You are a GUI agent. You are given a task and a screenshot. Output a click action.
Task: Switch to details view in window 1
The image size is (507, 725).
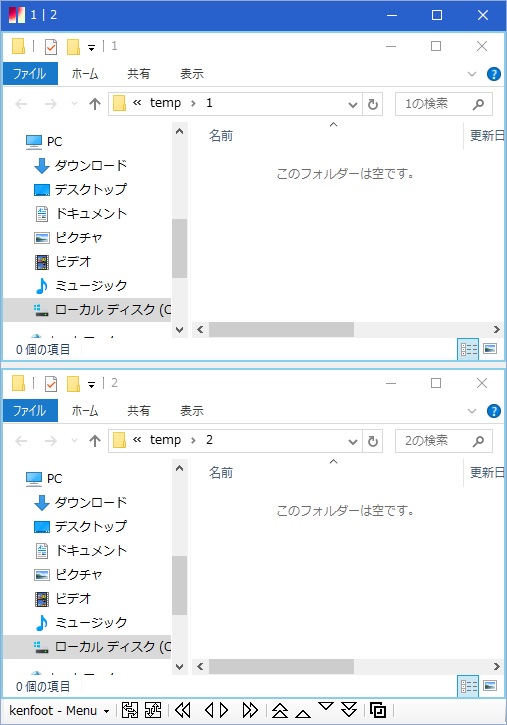[468, 349]
